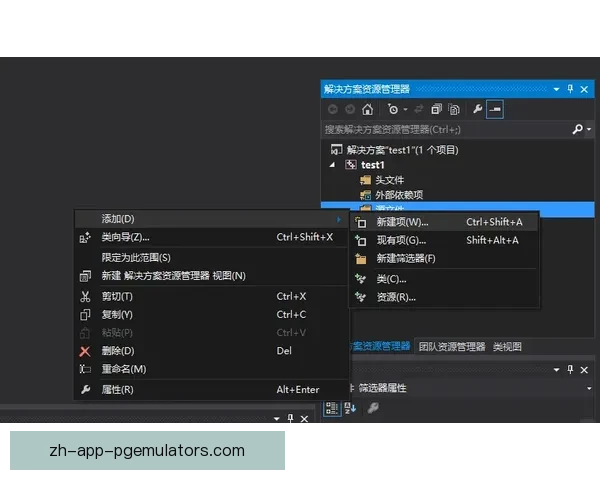Close the 解决方案资源管理器 panel

click(x=584, y=89)
